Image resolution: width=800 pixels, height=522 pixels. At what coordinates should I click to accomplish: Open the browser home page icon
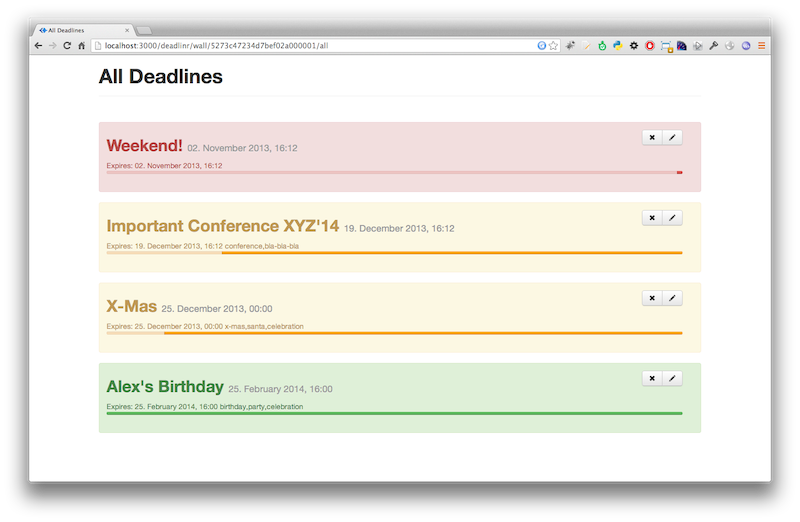(82, 45)
